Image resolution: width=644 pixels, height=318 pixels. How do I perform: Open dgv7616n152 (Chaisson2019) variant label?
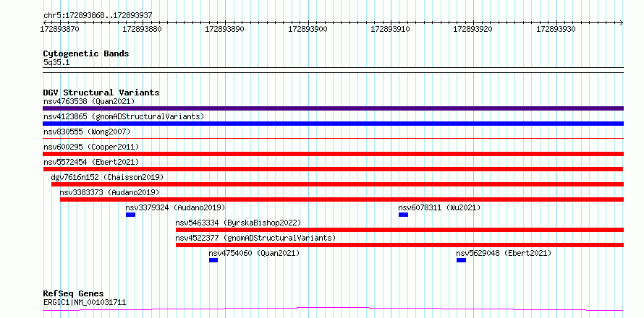[x=107, y=177]
